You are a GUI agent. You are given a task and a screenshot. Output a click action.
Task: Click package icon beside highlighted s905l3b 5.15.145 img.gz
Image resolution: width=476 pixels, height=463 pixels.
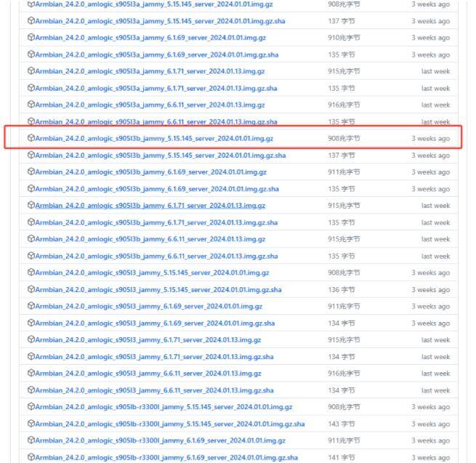pos(31,138)
